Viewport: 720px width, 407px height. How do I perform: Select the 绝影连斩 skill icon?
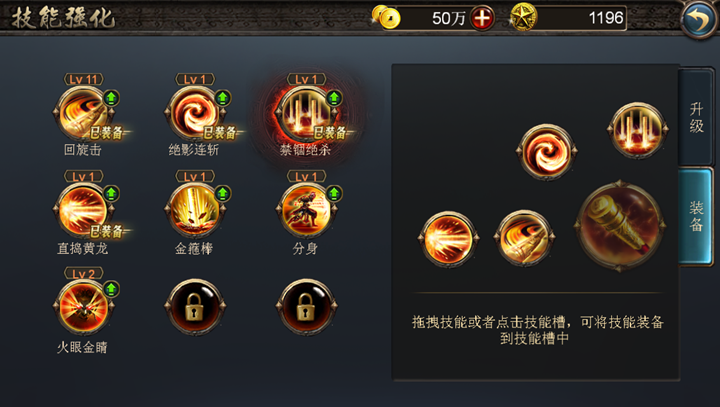coord(195,113)
